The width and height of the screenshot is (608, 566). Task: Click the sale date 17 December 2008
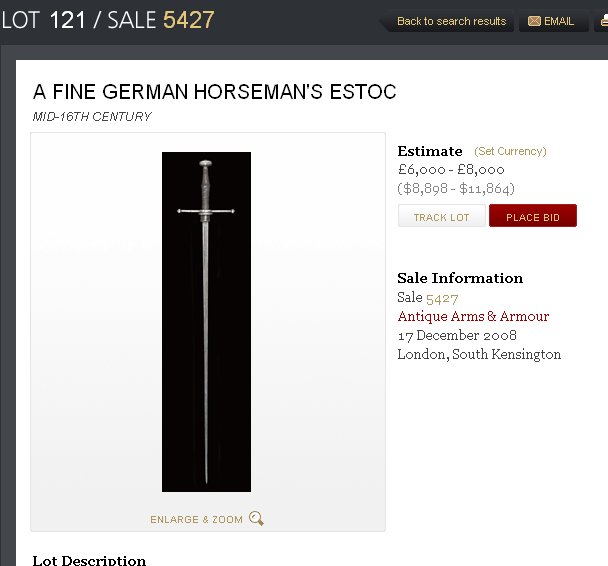coord(457,335)
